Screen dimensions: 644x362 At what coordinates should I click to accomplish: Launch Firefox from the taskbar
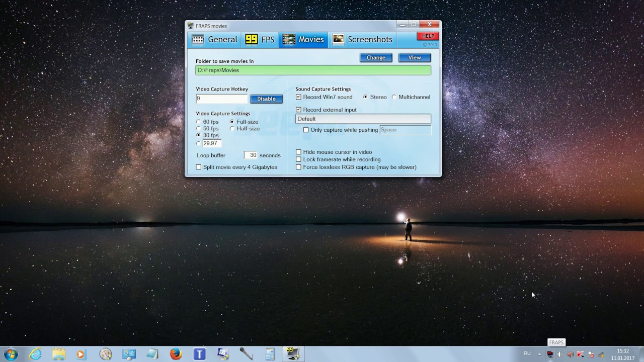[x=176, y=354]
